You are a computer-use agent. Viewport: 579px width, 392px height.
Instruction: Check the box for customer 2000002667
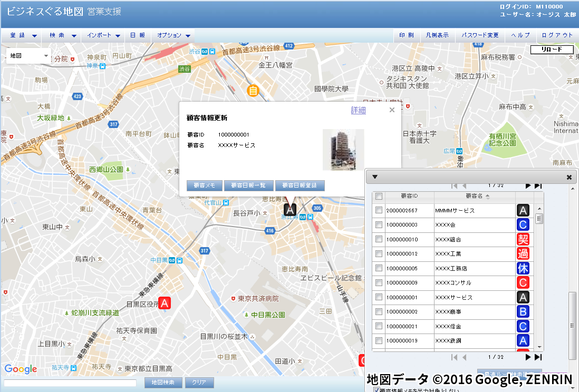click(x=379, y=210)
